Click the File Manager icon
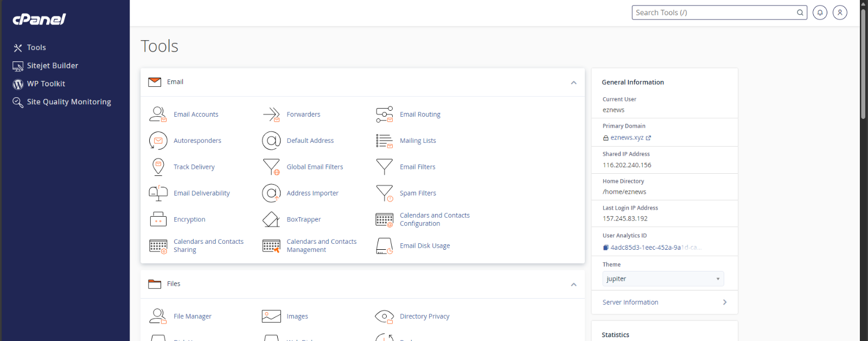The width and height of the screenshot is (868, 341). tap(158, 316)
